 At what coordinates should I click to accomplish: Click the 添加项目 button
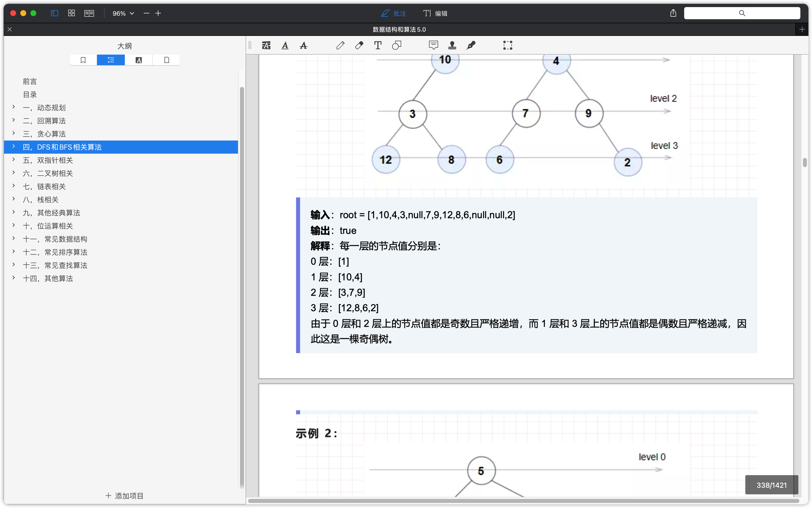pos(124,496)
